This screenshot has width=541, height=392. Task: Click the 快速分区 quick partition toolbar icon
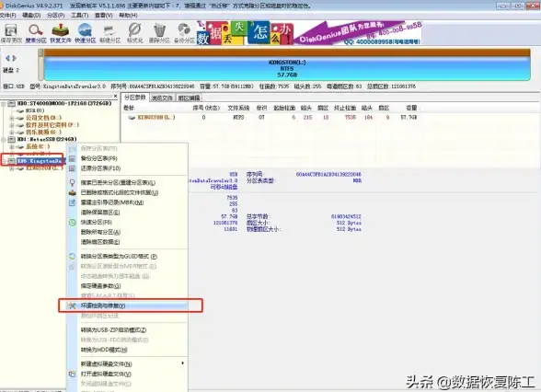86,33
